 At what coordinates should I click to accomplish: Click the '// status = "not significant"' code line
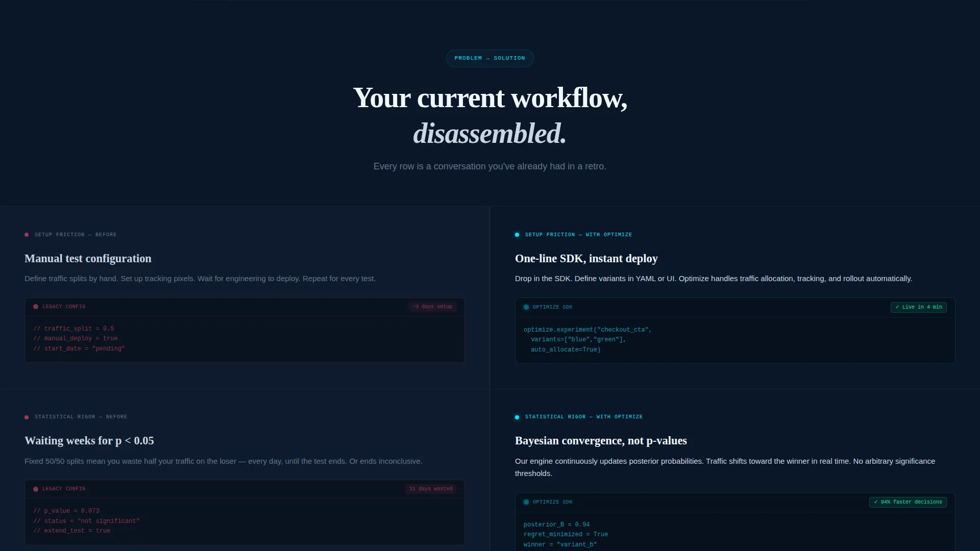pos(86,521)
